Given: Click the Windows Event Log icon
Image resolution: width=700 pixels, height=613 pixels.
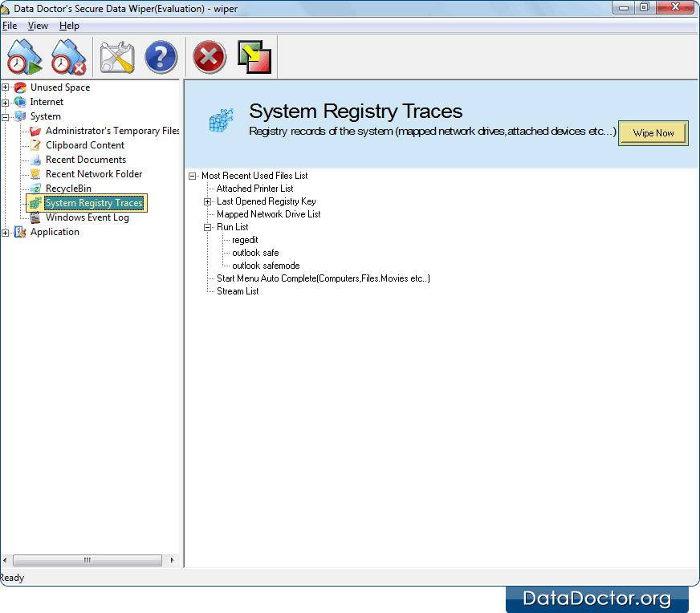Looking at the screenshot, I should [35, 217].
